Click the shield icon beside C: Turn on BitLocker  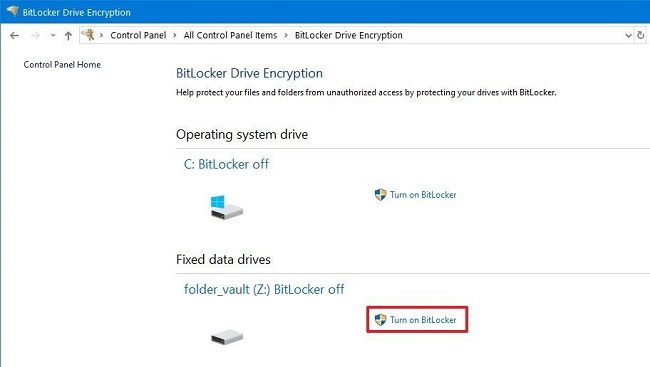click(380, 194)
